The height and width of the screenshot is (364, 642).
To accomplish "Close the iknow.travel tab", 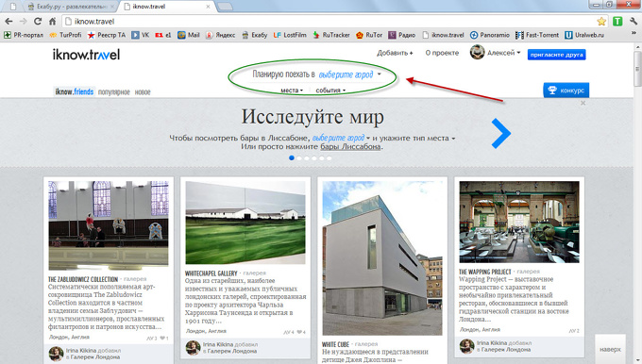I will pyautogui.click(x=208, y=7).
